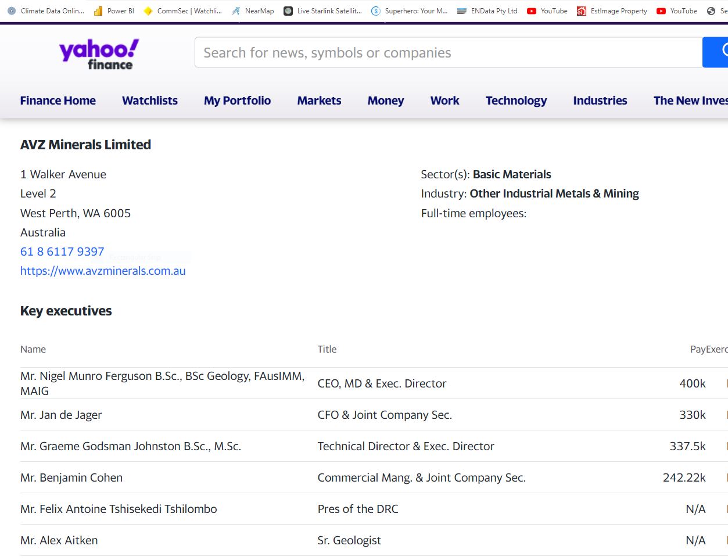Open the CommSec Watchlist bookmark
The width and height of the screenshot is (728, 560).
(x=182, y=11)
